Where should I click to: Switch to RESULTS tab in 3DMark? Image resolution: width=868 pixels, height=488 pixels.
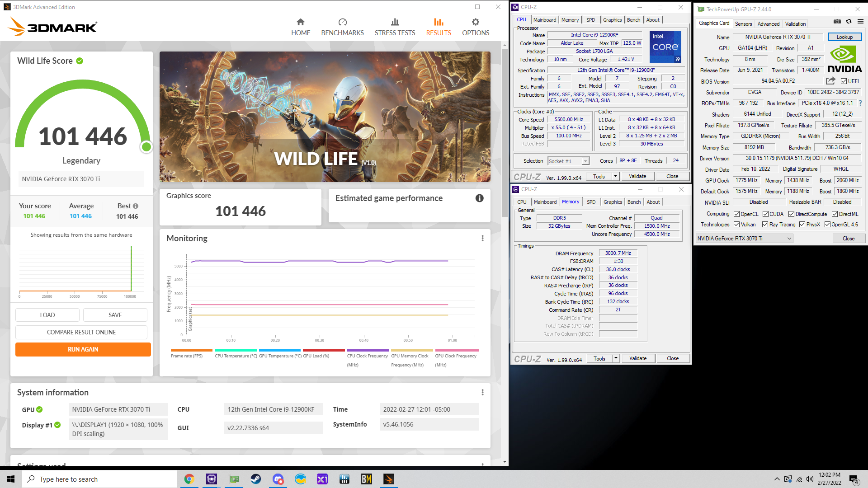pyautogui.click(x=438, y=27)
